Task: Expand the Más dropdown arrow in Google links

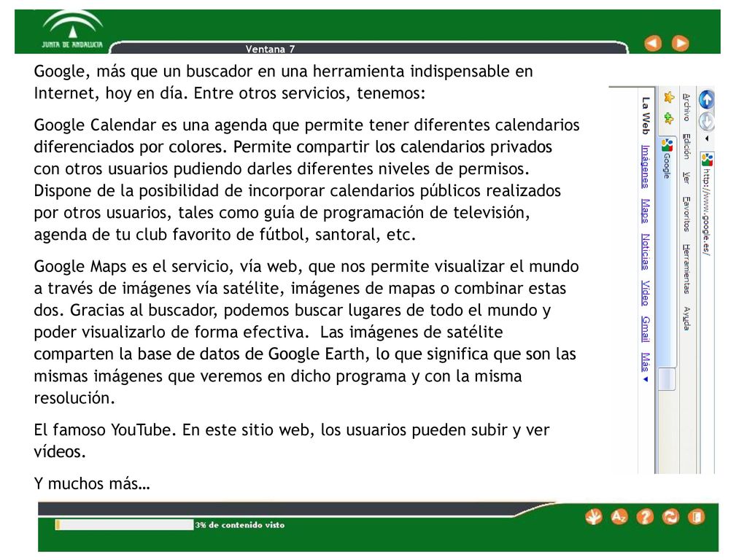Action: [x=646, y=379]
